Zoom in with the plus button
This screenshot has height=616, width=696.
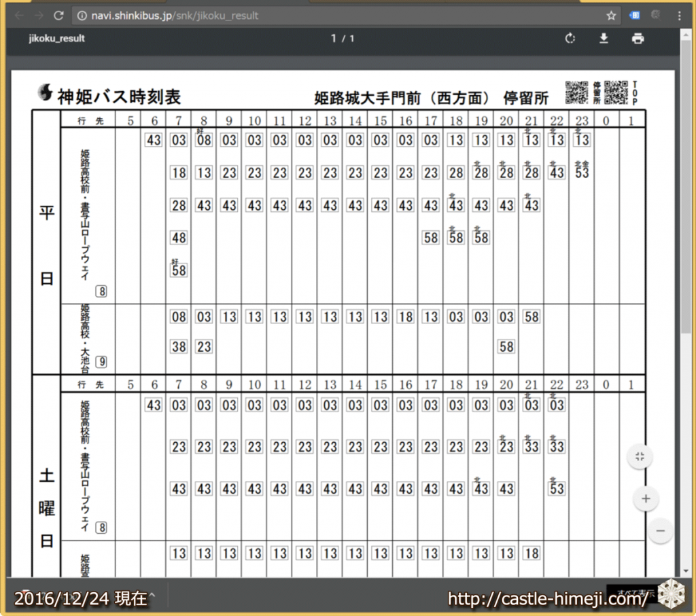[x=645, y=499]
